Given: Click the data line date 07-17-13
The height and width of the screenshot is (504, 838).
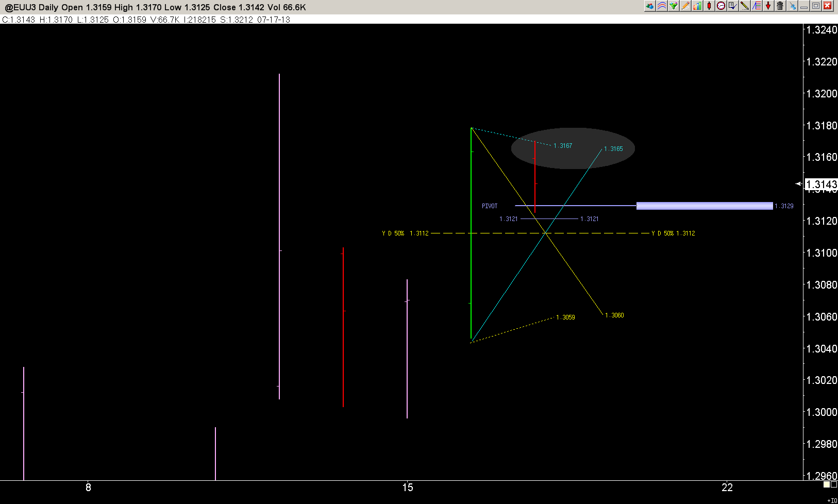Looking at the screenshot, I should [274, 20].
